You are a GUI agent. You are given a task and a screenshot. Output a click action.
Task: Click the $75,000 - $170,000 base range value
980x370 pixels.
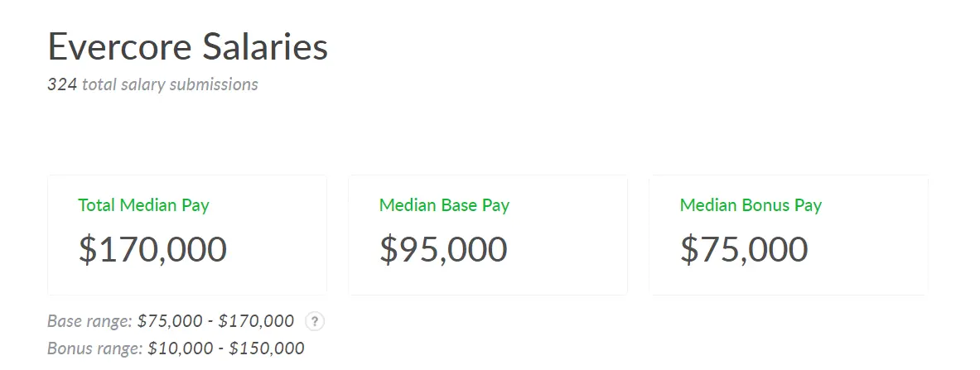[x=215, y=321]
